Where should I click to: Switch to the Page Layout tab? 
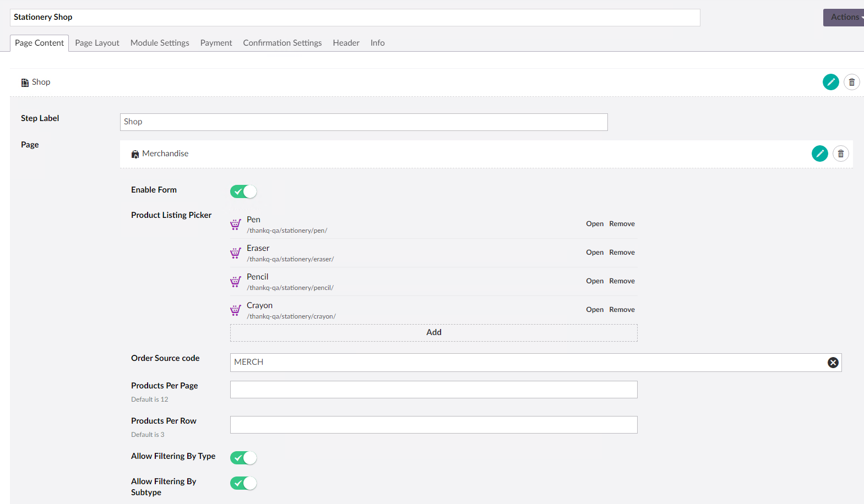(x=97, y=43)
